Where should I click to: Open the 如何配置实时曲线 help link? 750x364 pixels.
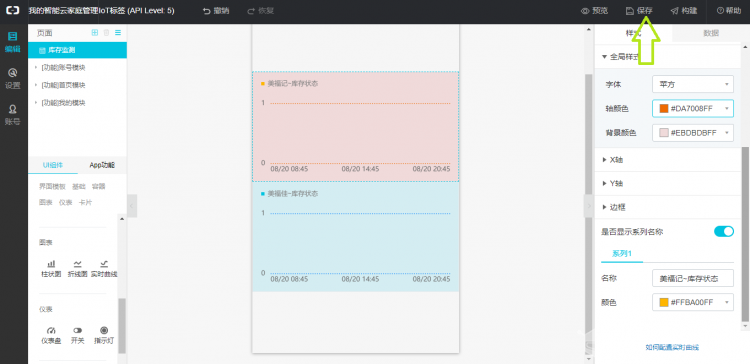tap(672, 347)
